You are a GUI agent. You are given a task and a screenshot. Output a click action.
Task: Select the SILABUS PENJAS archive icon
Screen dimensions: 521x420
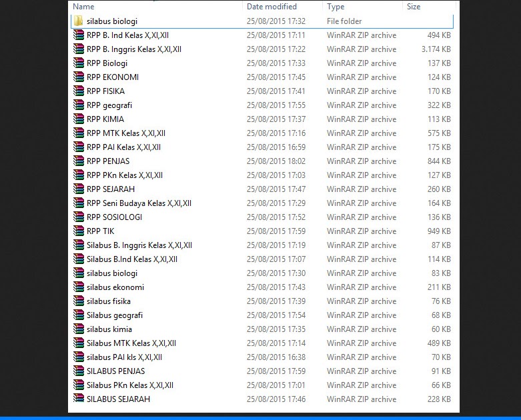tap(79, 371)
